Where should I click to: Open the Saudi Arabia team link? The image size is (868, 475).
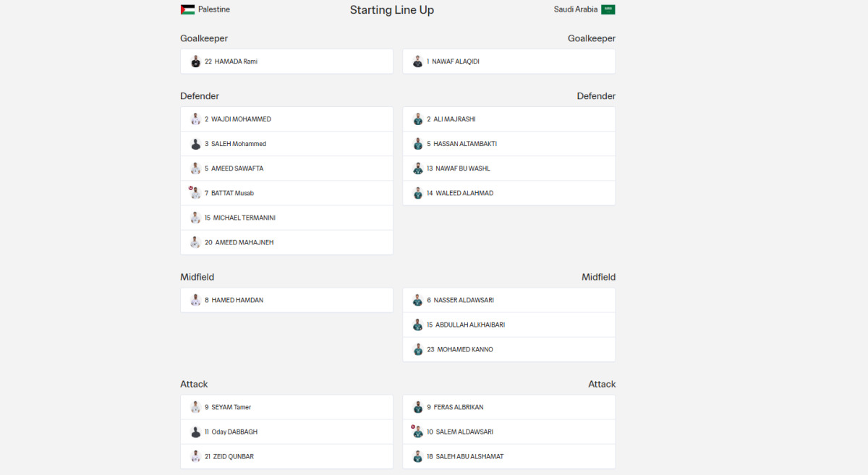point(576,10)
